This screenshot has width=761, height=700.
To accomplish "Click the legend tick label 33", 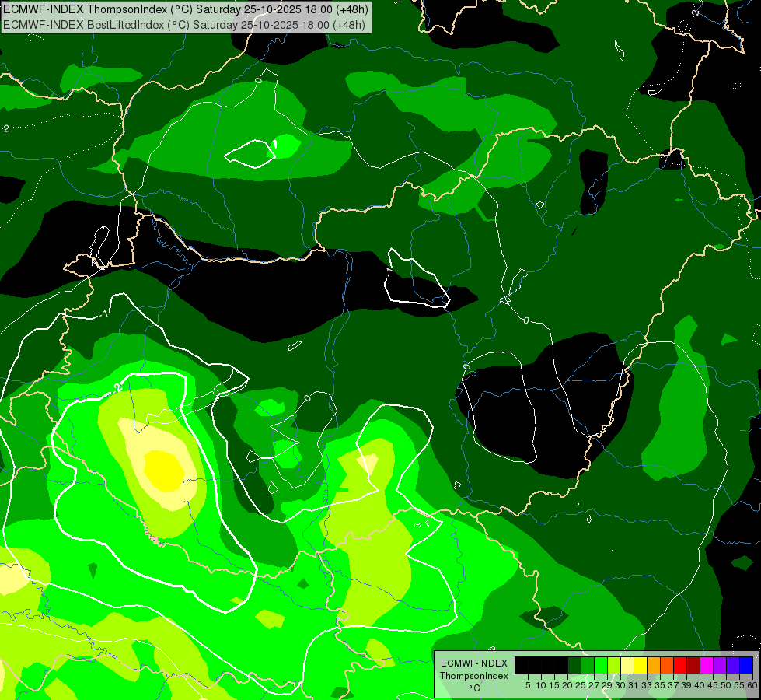I will [x=647, y=685].
